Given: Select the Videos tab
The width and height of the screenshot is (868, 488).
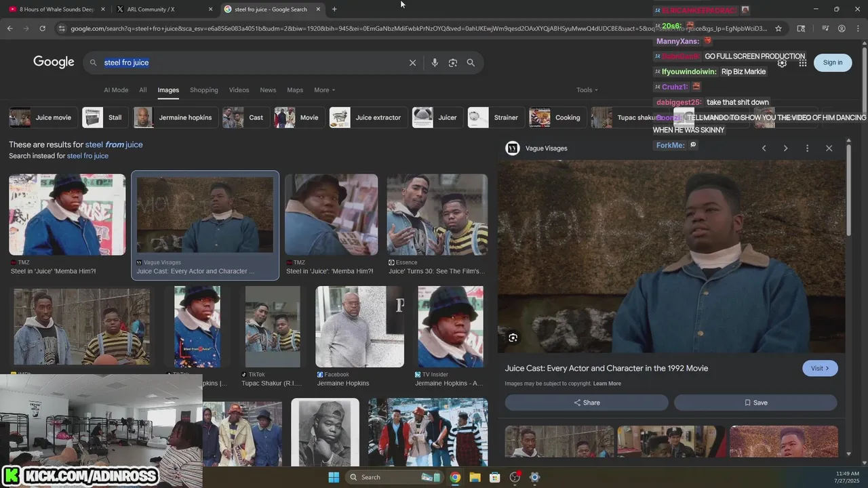Looking at the screenshot, I should point(239,90).
